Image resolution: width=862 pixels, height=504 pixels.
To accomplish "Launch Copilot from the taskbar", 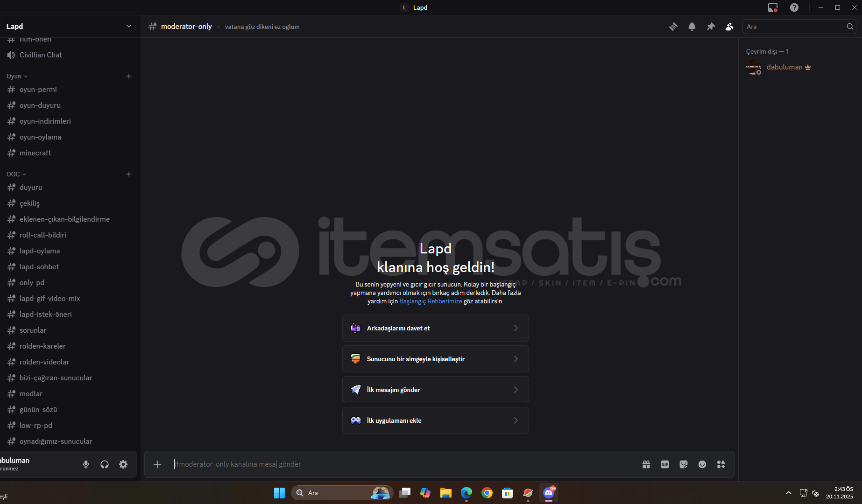I will point(425,493).
